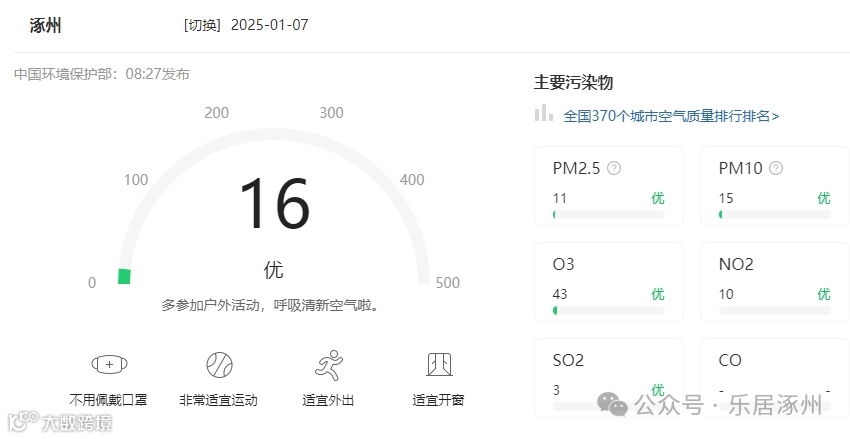Click the 不用佩戴口罩 label
This screenshot has height=439, width=850.
[x=108, y=400]
